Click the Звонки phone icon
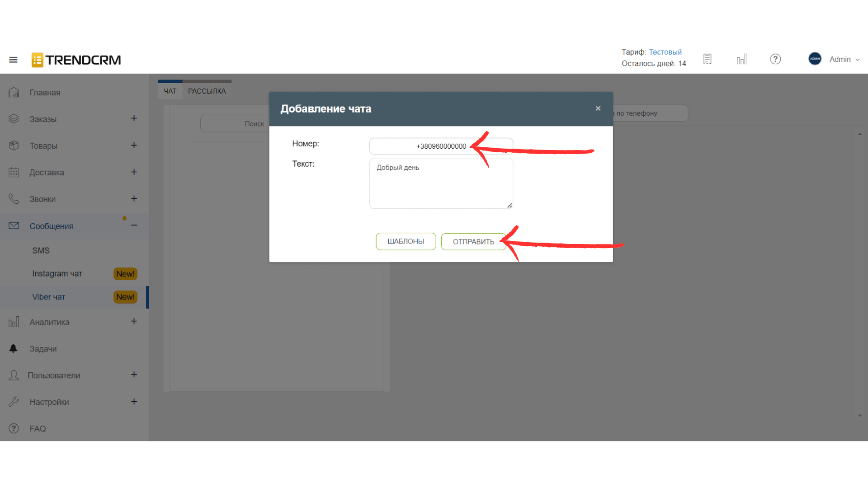This screenshot has width=868, height=488. coord(14,199)
